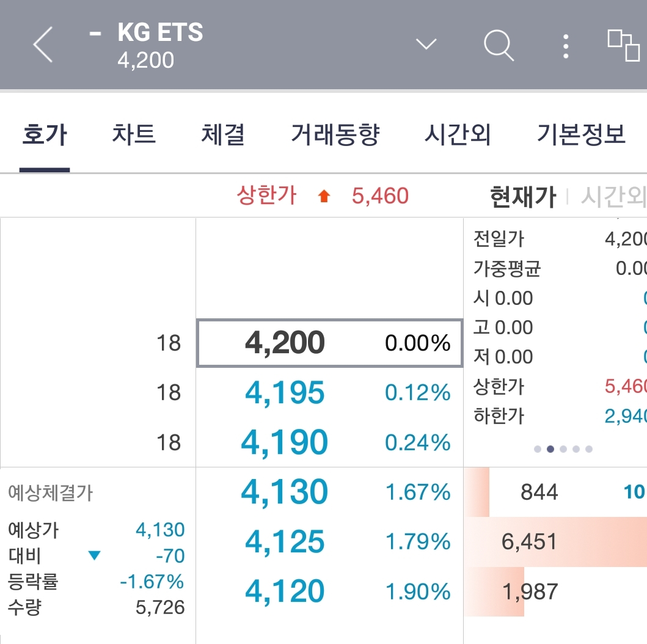Tap the ask quantity 18 next to 4,195
This screenshot has width=647, height=644.
(169, 392)
